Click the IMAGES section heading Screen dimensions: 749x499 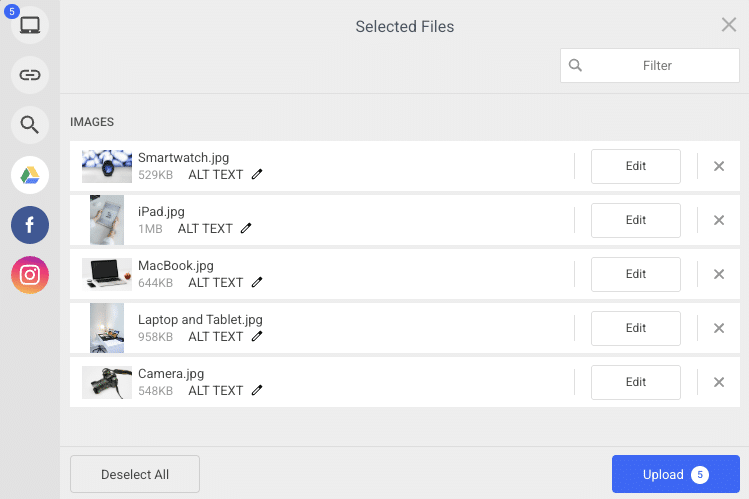pyautogui.click(x=92, y=122)
